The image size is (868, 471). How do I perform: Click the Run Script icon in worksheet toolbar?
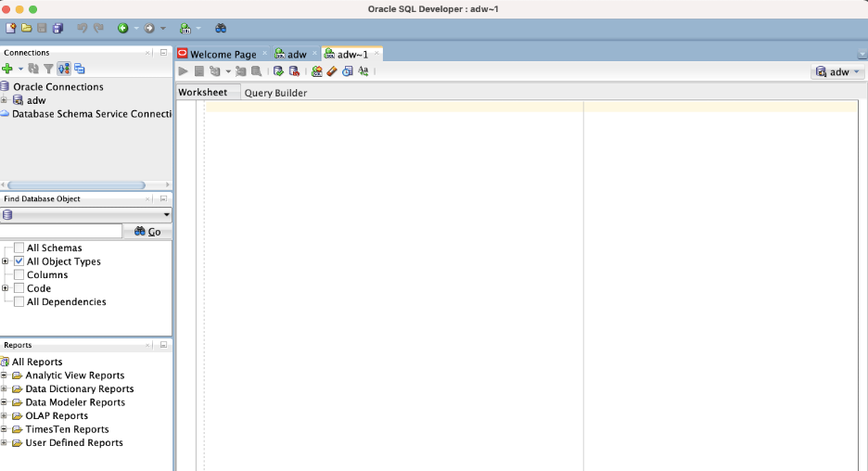pyautogui.click(x=199, y=70)
